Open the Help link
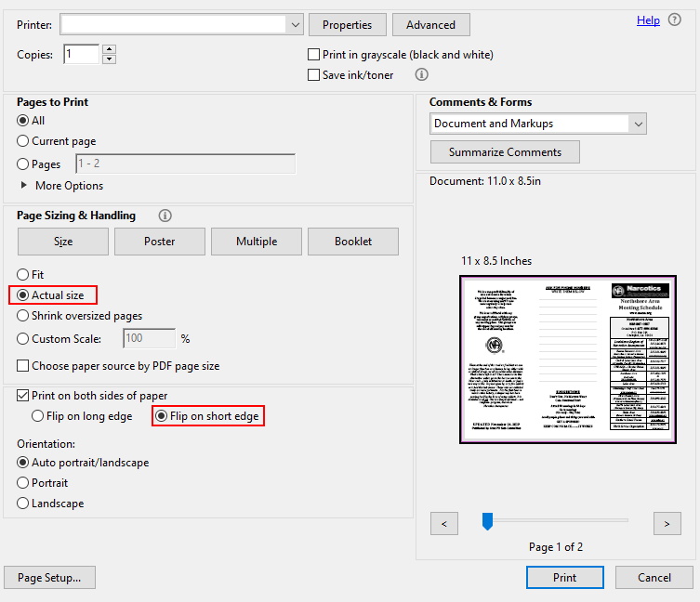 click(x=648, y=20)
